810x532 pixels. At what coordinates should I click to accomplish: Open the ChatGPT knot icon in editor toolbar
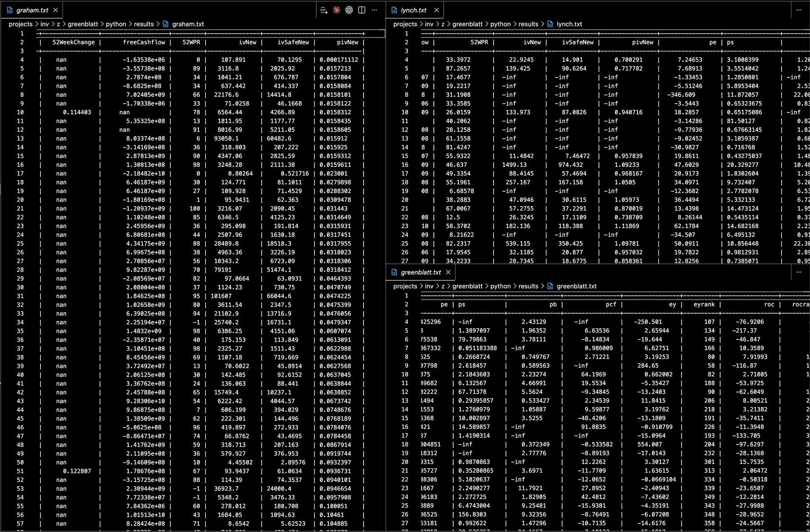coord(349,10)
